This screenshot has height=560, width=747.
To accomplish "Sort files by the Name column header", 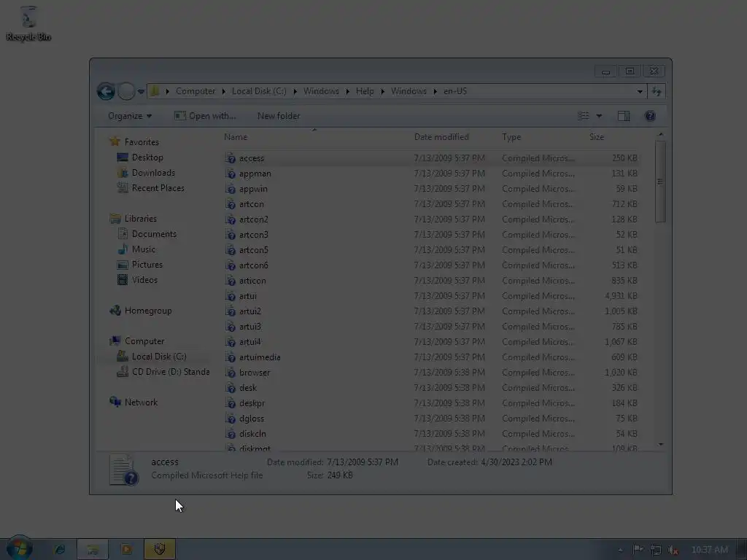I will point(236,136).
